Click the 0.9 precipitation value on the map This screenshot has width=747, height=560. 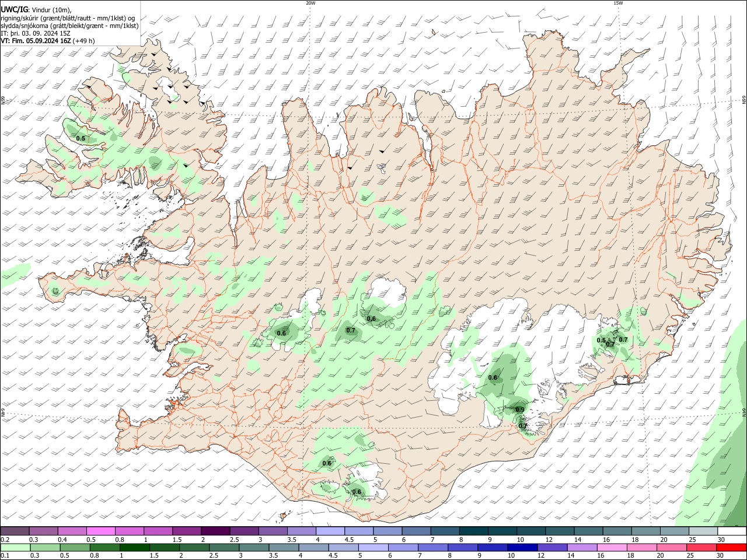520,410
